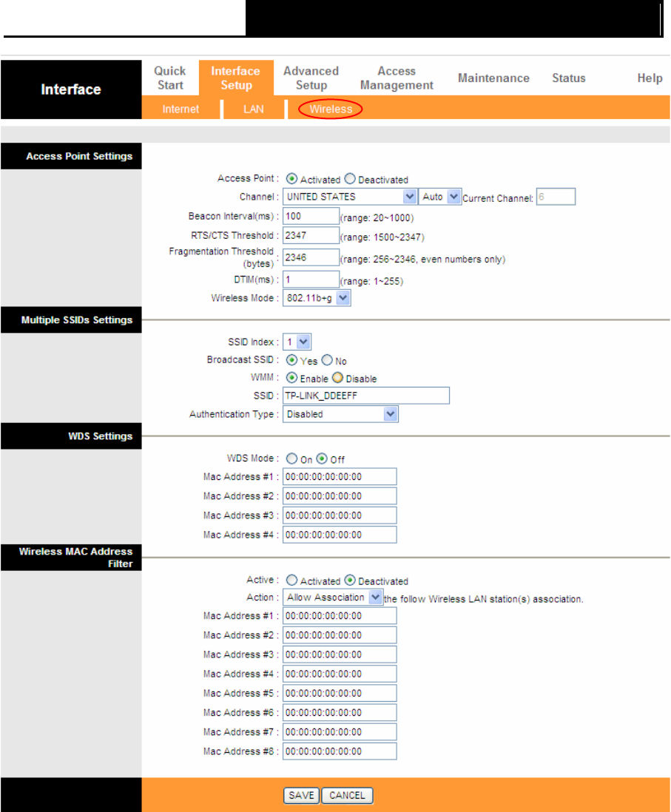671x812 pixels.
Task: Activate the Wireless MAC Address Filter
Action: point(292,581)
